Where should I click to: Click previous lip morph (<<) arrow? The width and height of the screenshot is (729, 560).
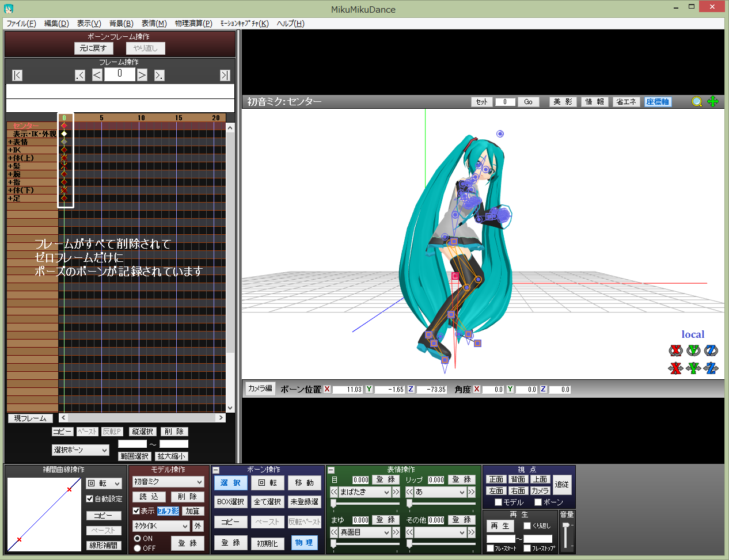tap(409, 492)
